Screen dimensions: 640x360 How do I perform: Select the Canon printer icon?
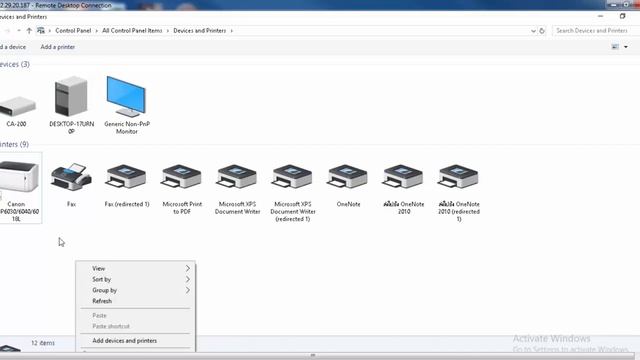pos(19,176)
